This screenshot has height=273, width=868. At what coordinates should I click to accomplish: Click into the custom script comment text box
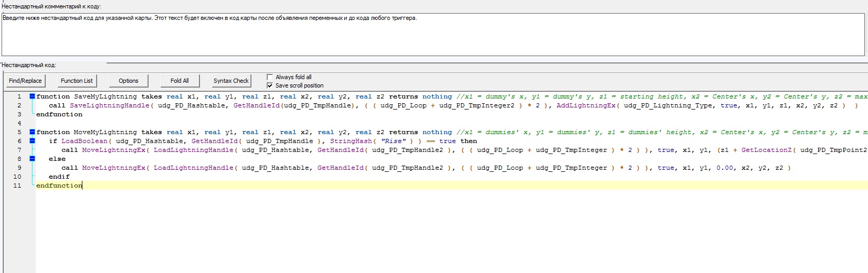(x=432, y=34)
